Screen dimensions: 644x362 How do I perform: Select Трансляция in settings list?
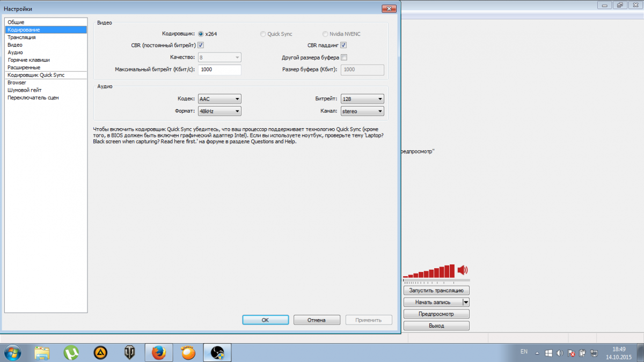pos(46,38)
